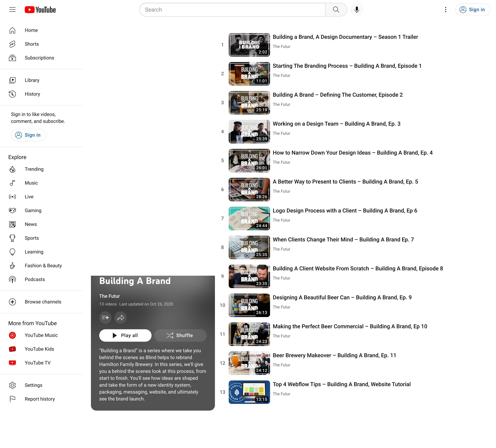Shuffle the playlist

pos(180,335)
